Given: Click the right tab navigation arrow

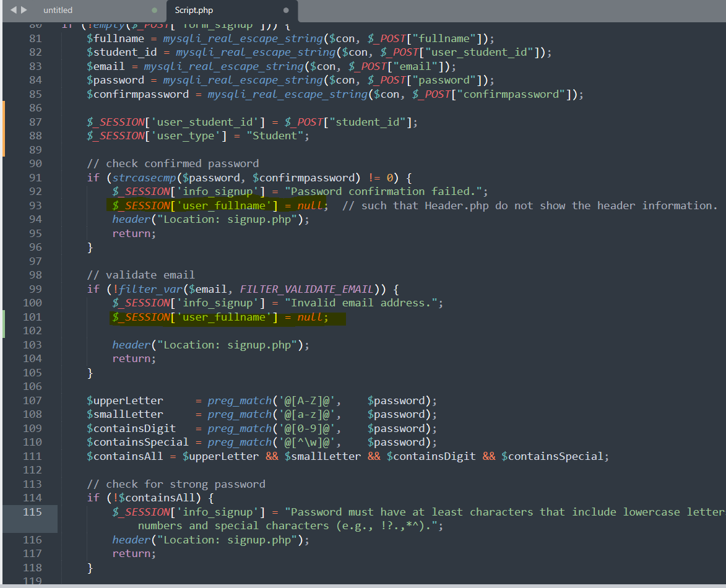Looking at the screenshot, I should click(24, 10).
